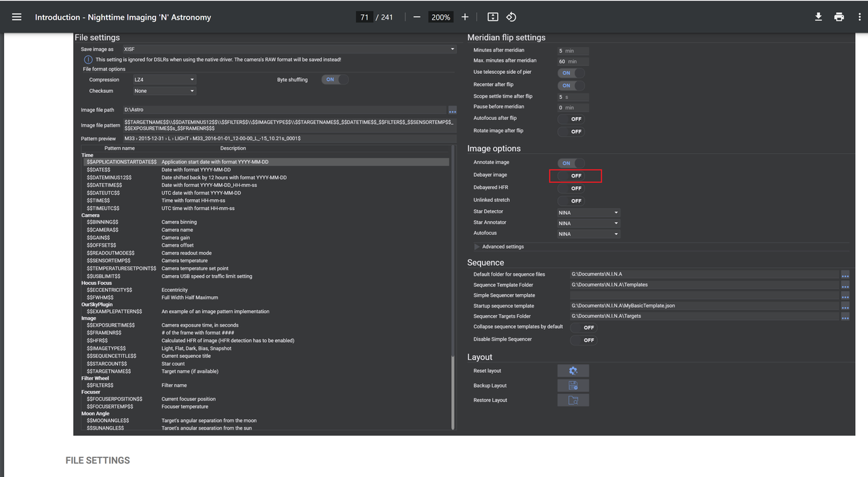Viewport: 868px width, 477px height.
Task: Select the $$ECCENTRICITY$$ pattern row
Action: [x=265, y=290]
